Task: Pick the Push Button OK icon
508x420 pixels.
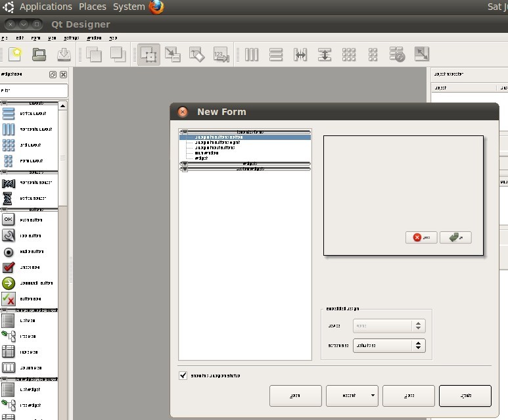Action: [9, 220]
